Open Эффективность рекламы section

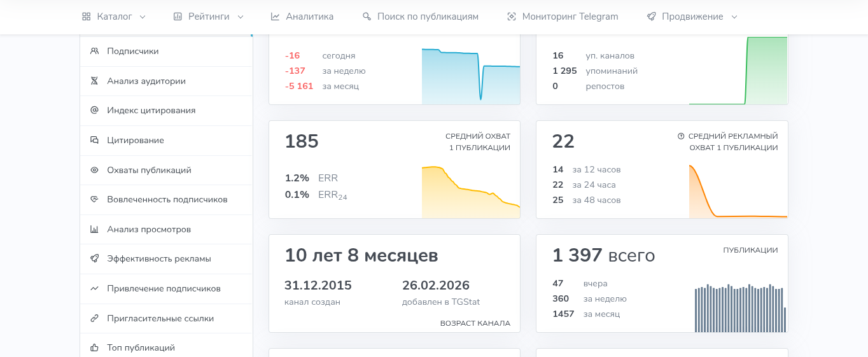(x=166, y=258)
